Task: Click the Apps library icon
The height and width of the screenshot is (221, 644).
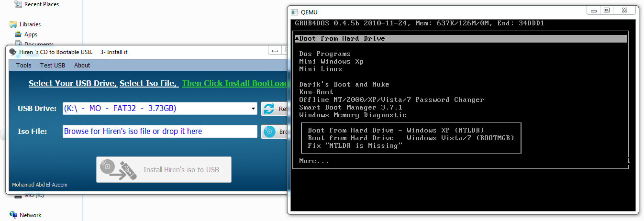Action: 18,34
